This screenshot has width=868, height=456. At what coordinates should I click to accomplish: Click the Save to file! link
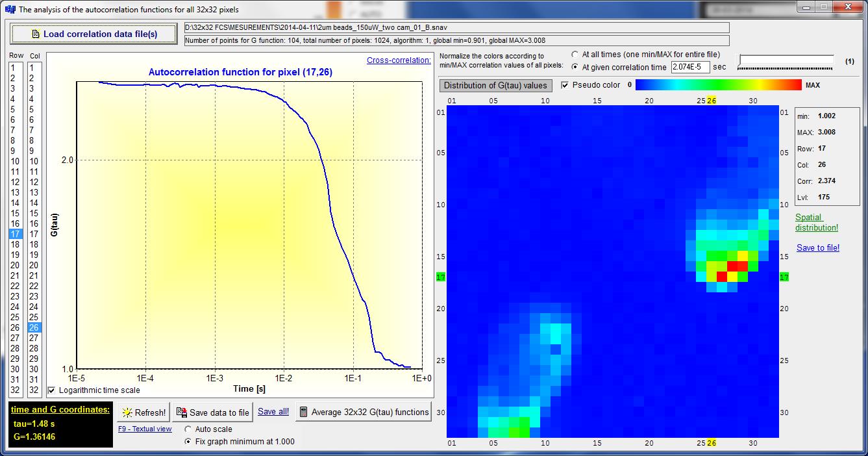pyautogui.click(x=818, y=247)
